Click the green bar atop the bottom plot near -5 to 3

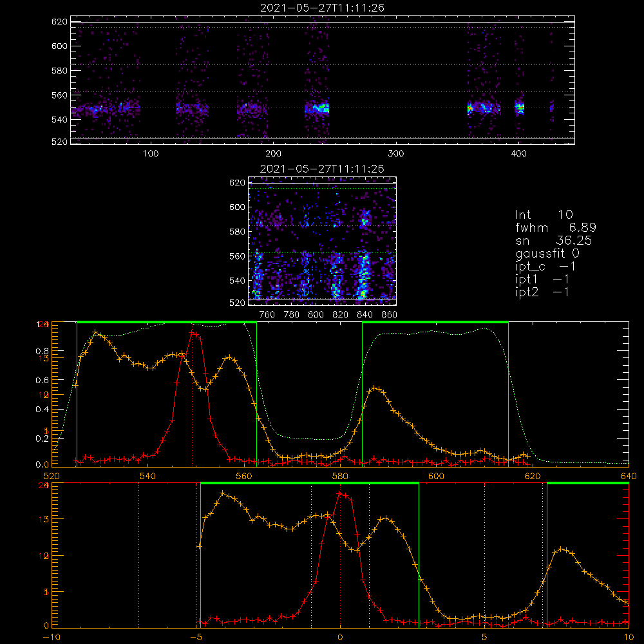click(310, 483)
